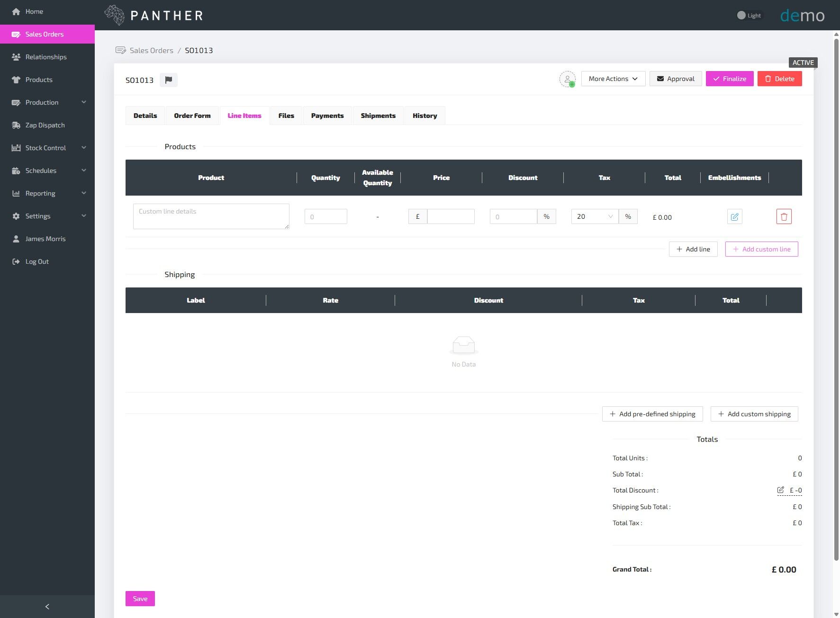Open the Files tab
Screen dimensions: 840x618
286,116
